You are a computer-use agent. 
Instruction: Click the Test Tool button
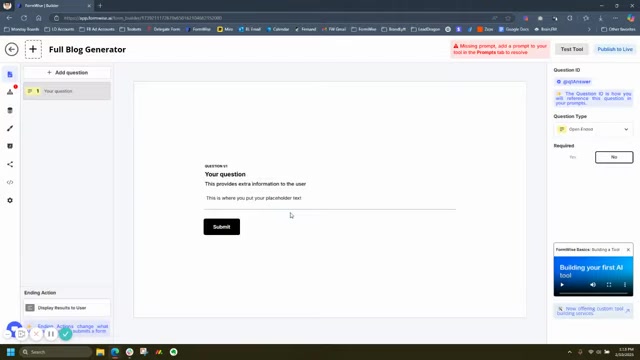(x=571, y=49)
